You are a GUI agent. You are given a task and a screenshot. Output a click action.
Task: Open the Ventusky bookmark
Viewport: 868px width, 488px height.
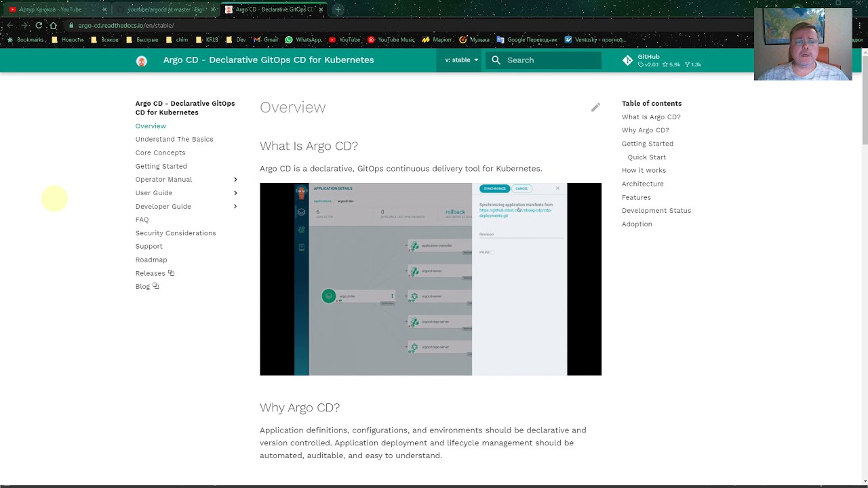coord(594,40)
